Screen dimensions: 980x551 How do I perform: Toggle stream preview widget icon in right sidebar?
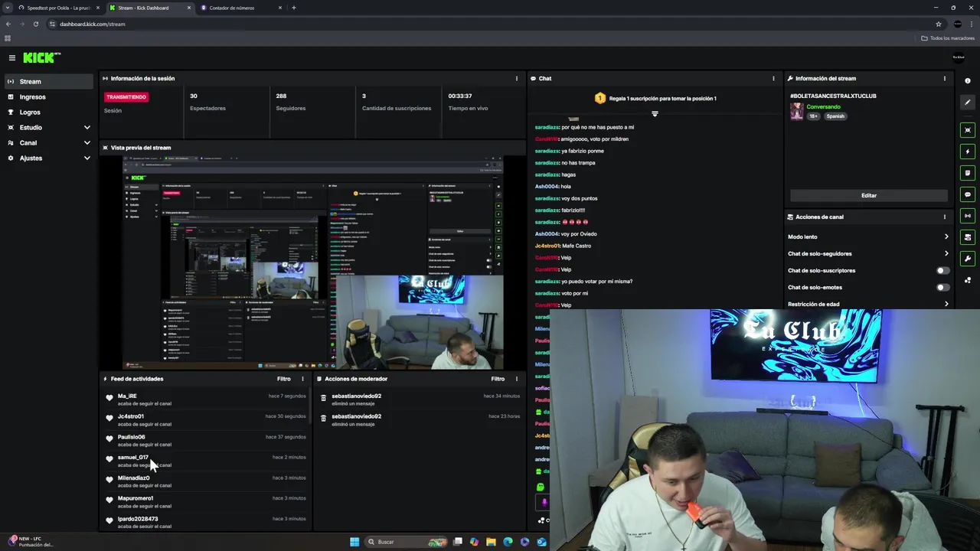pos(968,130)
